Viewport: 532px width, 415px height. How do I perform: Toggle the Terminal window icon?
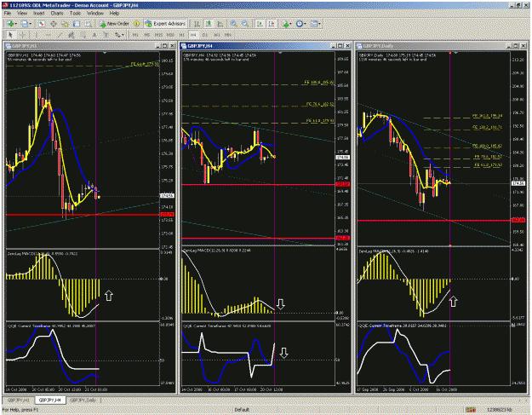click(x=77, y=24)
